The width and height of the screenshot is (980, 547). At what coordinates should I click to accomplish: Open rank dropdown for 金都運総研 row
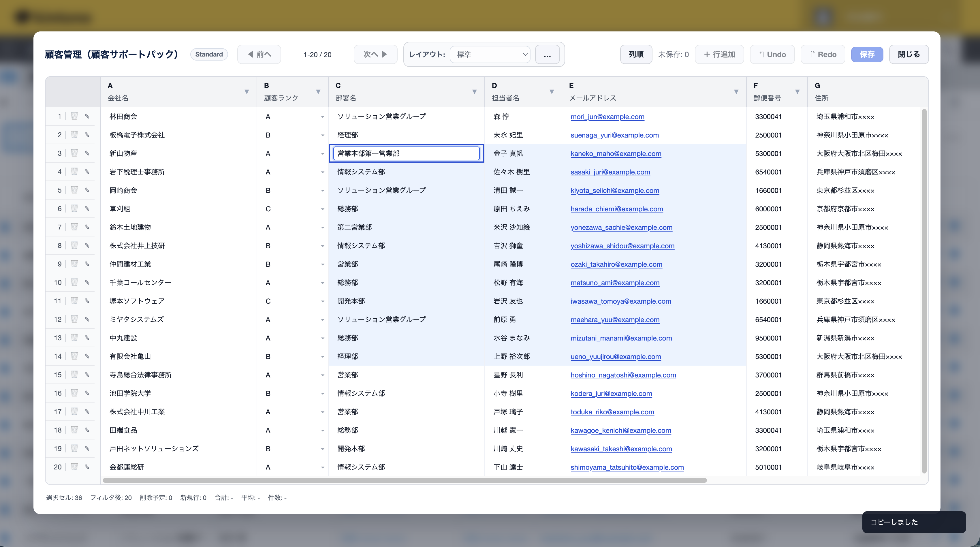pos(322,467)
